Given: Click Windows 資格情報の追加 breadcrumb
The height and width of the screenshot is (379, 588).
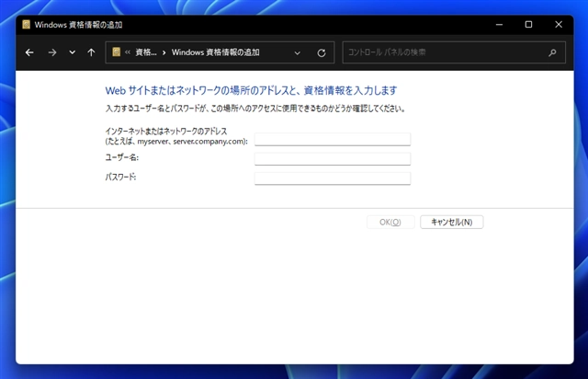Looking at the screenshot, I should [x=215, y=52].
